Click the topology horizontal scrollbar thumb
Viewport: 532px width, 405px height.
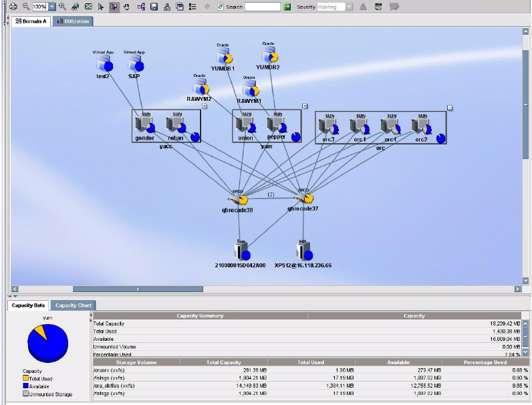click(138, 289)
